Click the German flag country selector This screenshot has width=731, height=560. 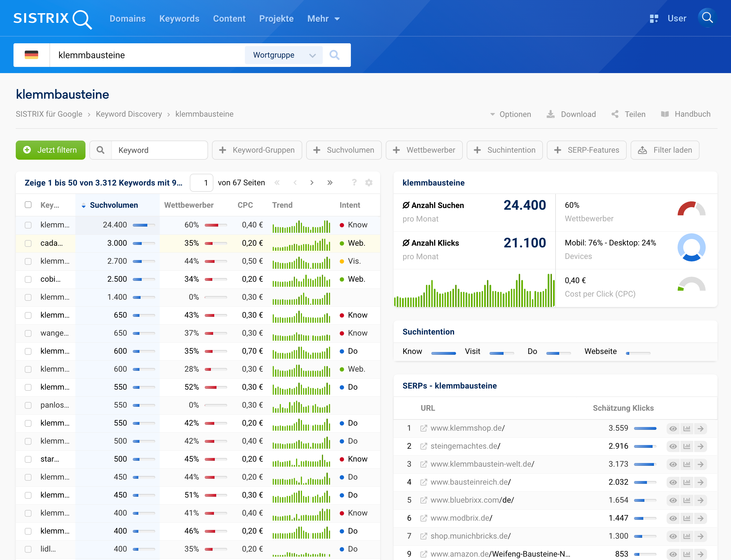[31, 55]
